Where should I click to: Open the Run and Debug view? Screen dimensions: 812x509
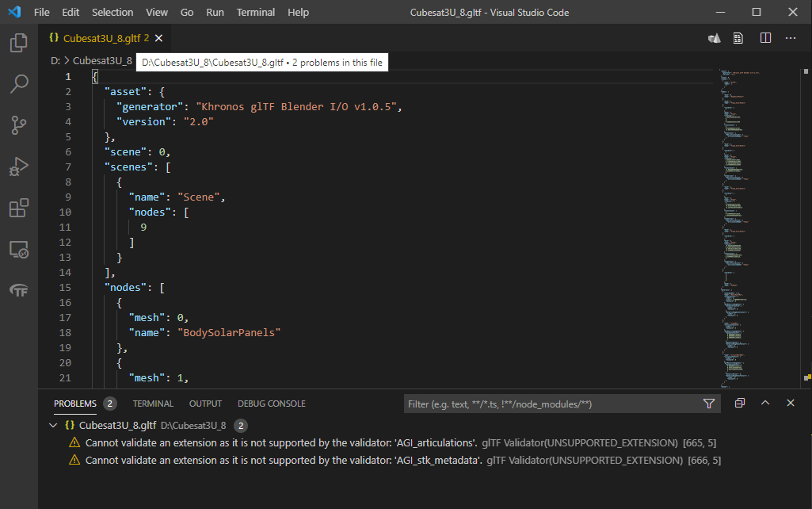click(x=17, y=166)
